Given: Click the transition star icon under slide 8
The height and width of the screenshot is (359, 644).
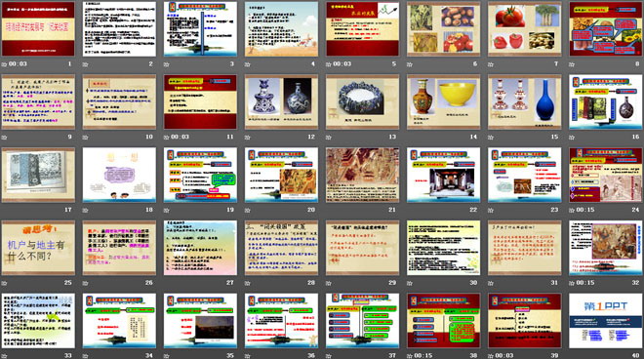Looking at the screenshot, I should [572, 64].
